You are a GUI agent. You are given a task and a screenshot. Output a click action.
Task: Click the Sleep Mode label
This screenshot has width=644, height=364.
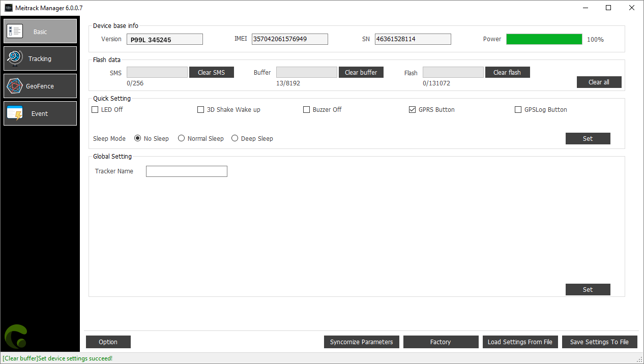(x=109, y=138)
